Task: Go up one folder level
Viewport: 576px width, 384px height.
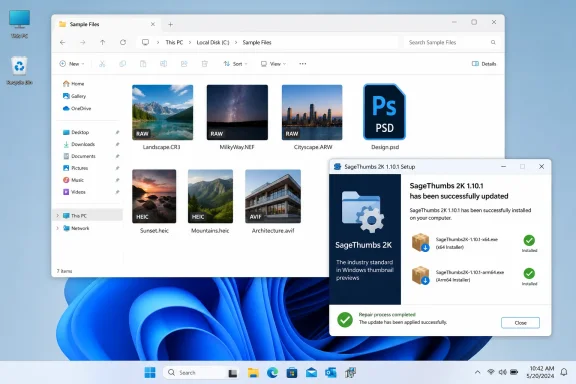Action: tap(102, 43)
